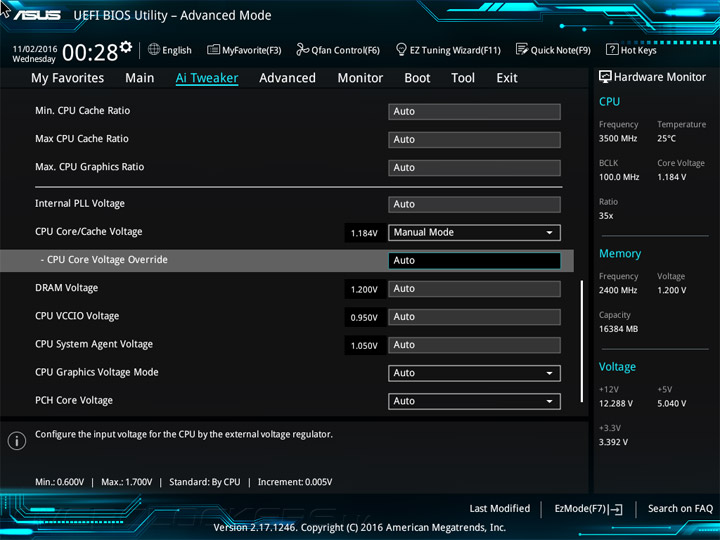Select the Ai Tweaker tab
Screen dimensions: 720x540
(x=207, y=78)
